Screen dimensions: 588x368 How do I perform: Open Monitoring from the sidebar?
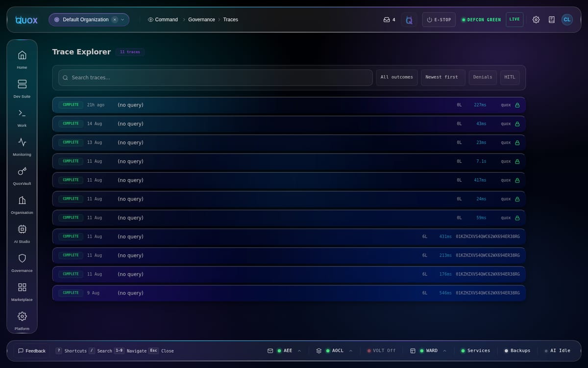click(22, 146)
